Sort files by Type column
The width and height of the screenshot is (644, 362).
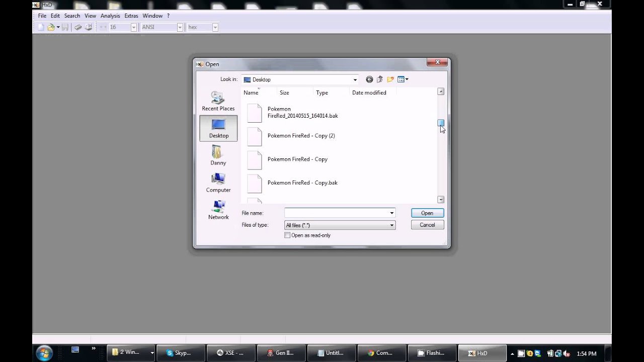click(331, 93)
